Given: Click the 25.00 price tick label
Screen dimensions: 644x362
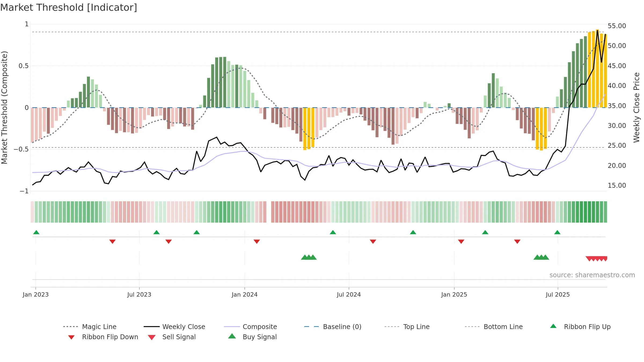Looking at the screenshot, I should 617,146.
